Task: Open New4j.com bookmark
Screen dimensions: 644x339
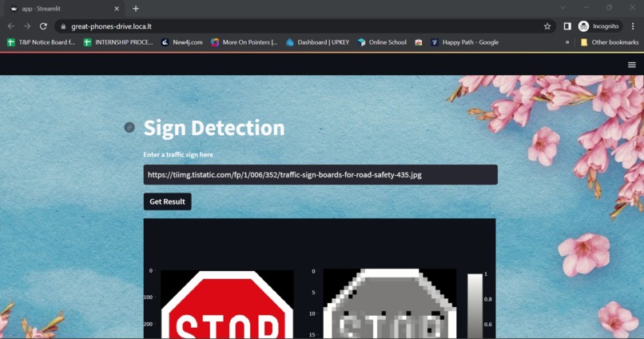Action: [x=182, y=42]
